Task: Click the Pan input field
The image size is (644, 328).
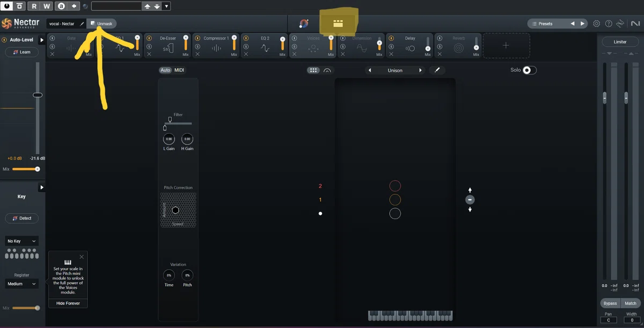Action: 609,320
